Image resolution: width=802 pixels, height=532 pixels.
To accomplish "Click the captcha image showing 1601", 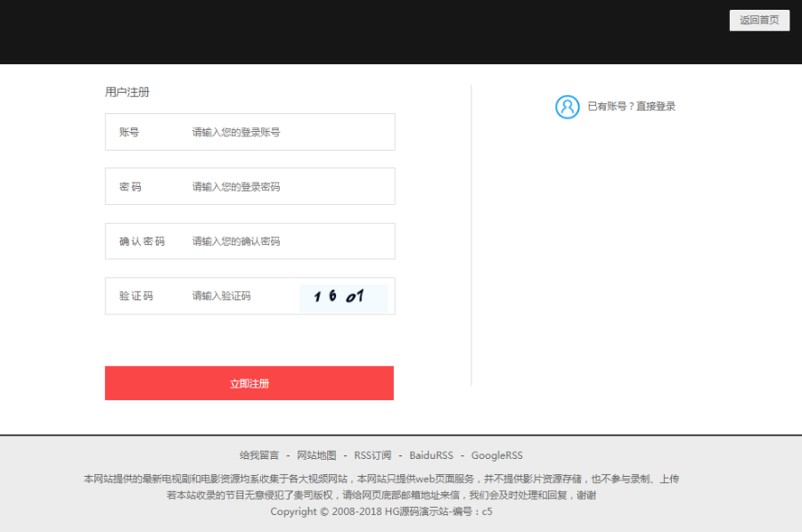I will [344, 295].
